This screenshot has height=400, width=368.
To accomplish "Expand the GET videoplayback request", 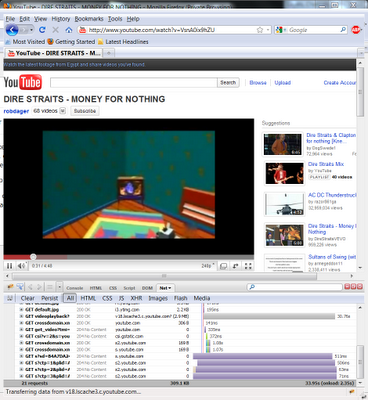I will click(21, 316).
